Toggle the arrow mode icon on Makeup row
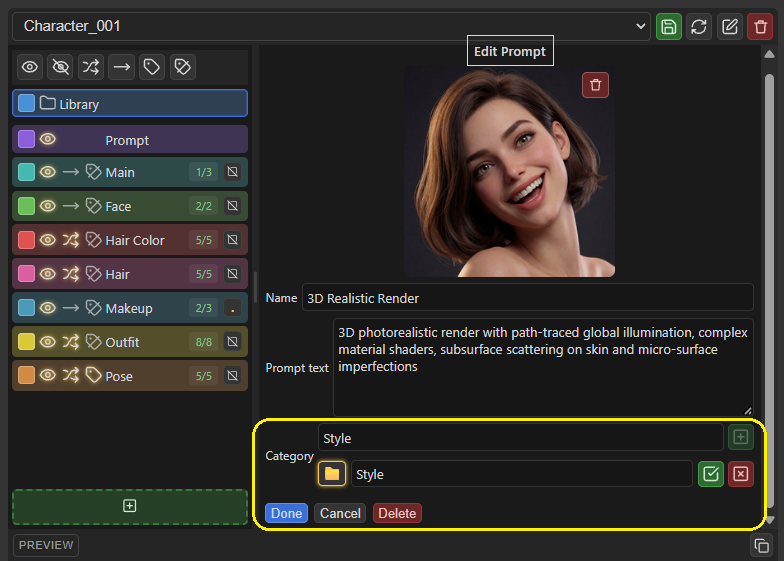784x561 pixels. [x=70, y=308]
